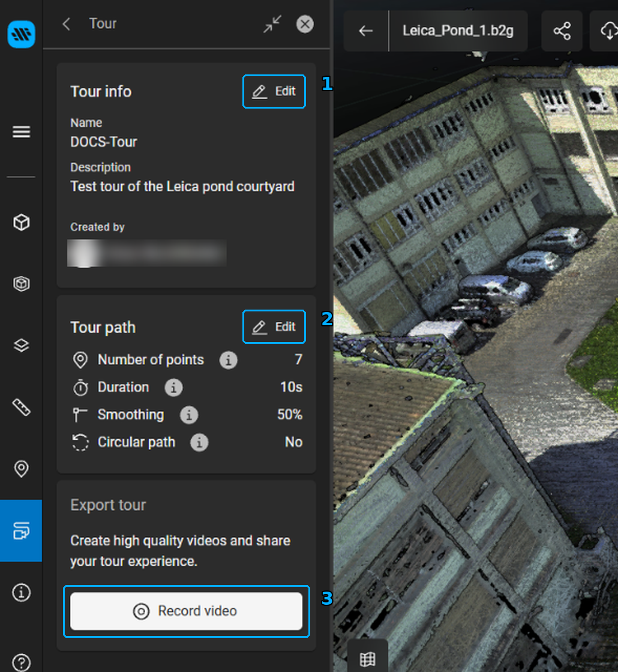This screenshot has width=618, height=672.
Task: Close the Tour panel
Action: click(x=305, y=23)
